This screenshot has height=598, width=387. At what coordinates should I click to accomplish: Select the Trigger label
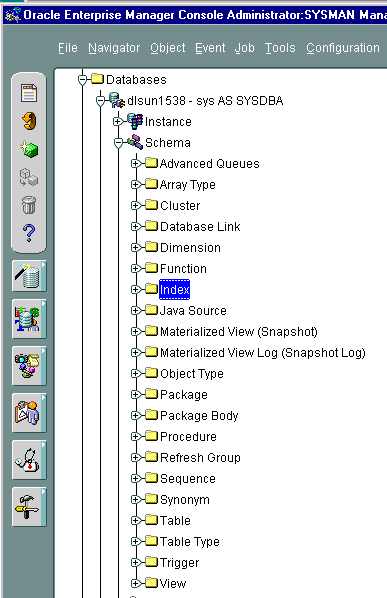(179, 563)
